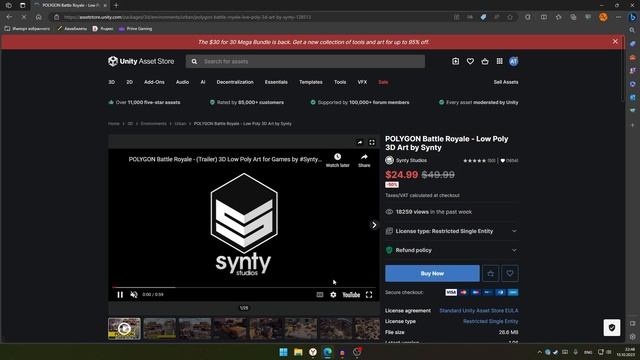Open the Decentralization category menu

click(x=235, y=82)
